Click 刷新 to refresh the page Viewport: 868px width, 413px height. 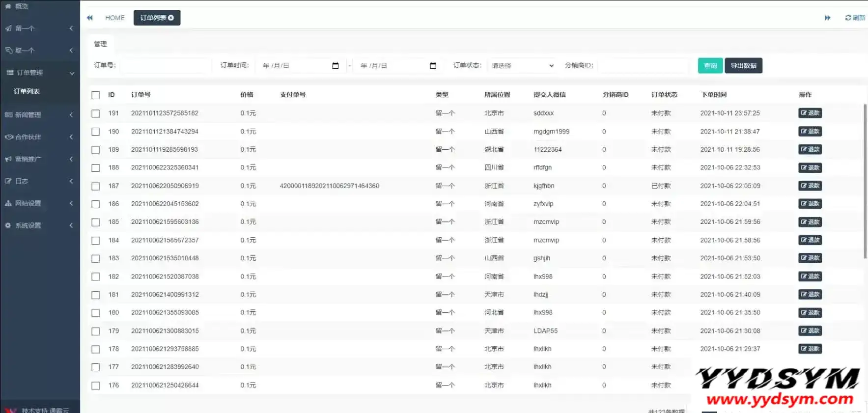[855, 18]
